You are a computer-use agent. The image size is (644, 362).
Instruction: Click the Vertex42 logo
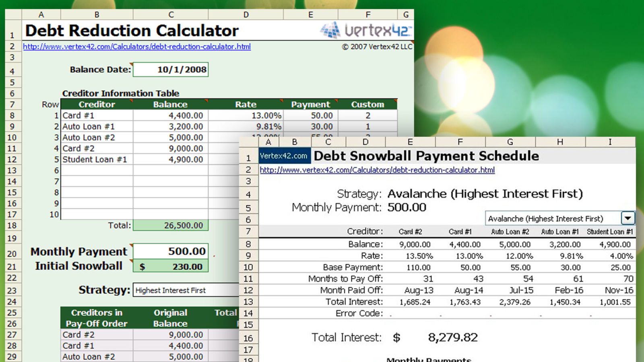click(x=366, y=30)
